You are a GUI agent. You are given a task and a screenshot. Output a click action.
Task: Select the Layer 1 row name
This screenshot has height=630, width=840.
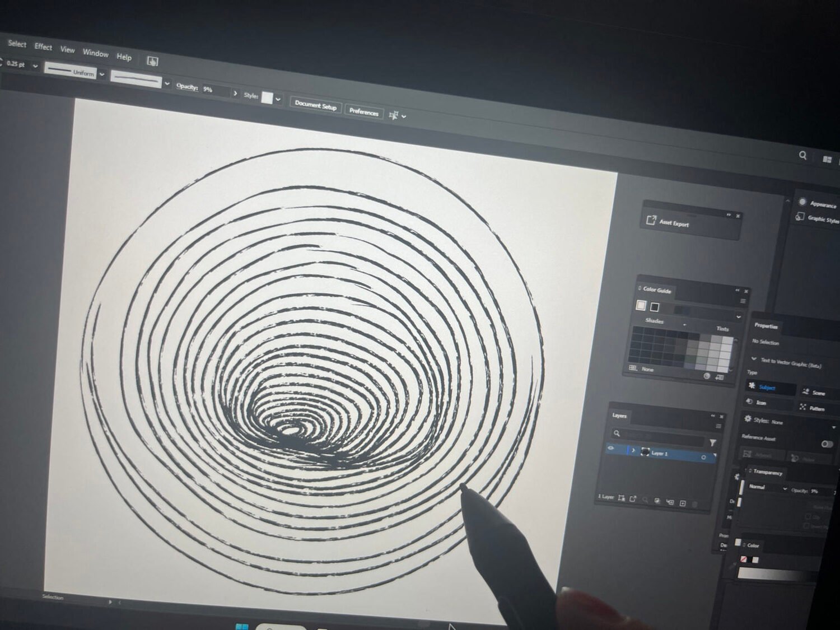(660, 454)
